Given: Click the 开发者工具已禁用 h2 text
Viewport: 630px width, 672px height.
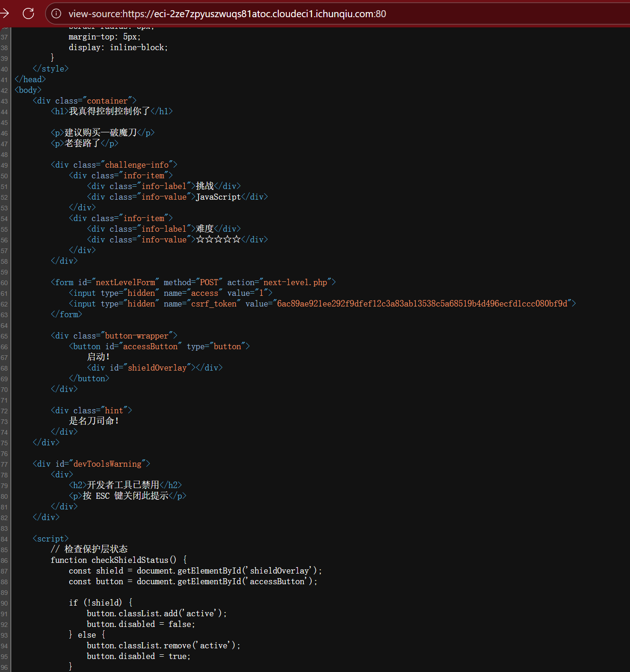Looking at the screenshot, I should 123,485.
